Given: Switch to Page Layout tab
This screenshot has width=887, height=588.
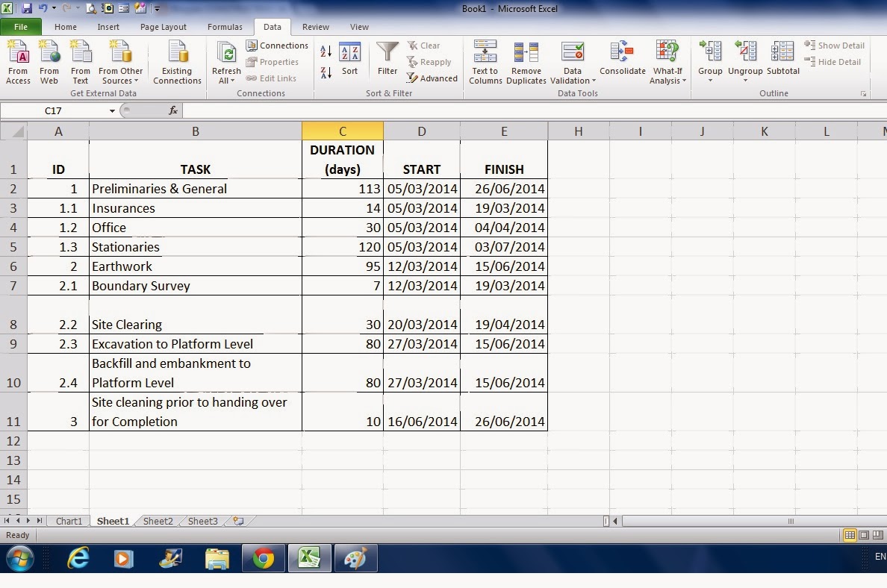Looking at the screenshot, I should (x=163, y=27).
